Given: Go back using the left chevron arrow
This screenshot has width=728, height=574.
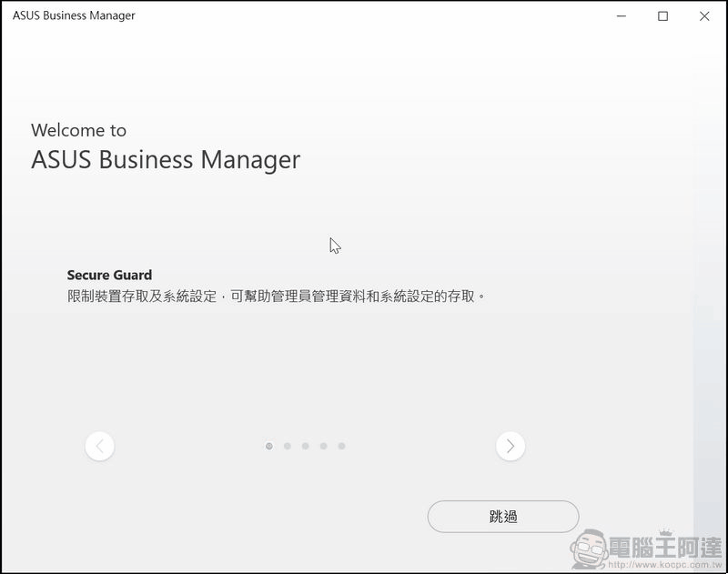Looking at the screenshot, I should [100, 446].
